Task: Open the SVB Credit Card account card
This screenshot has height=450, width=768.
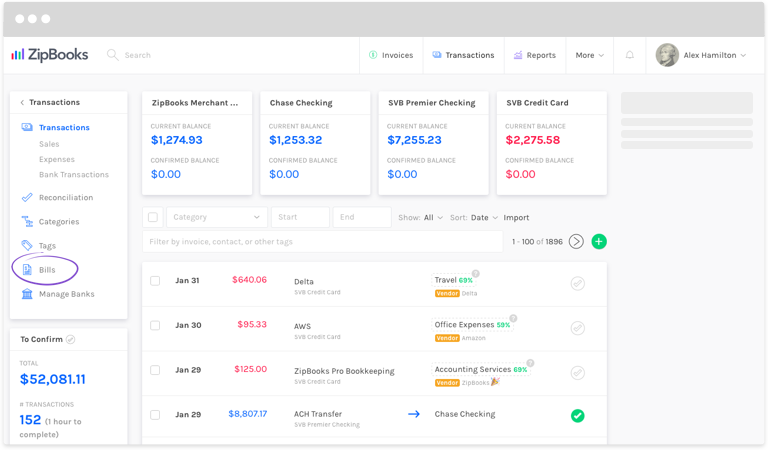Action: [x=552, y=143]
